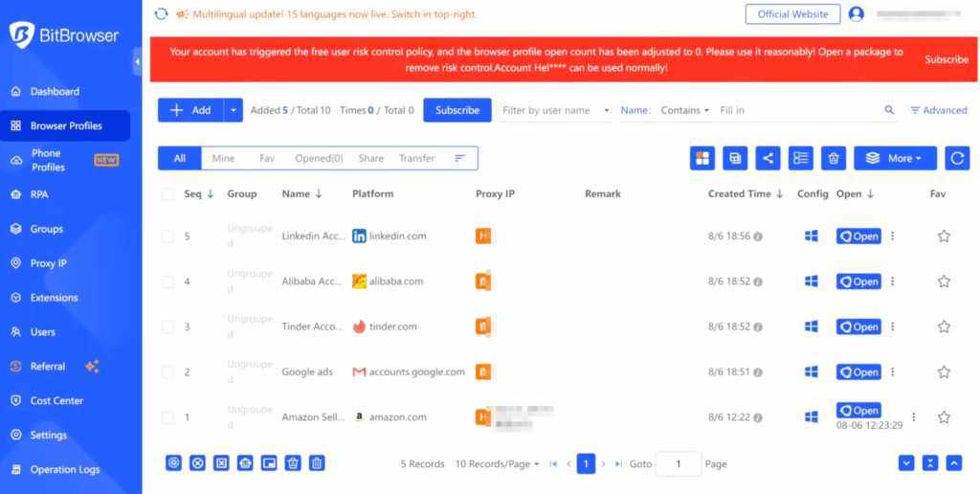Screen dimensions: 980x494
Task: Open the Contains match-type dropdown
Action: (x=685, y=110)
